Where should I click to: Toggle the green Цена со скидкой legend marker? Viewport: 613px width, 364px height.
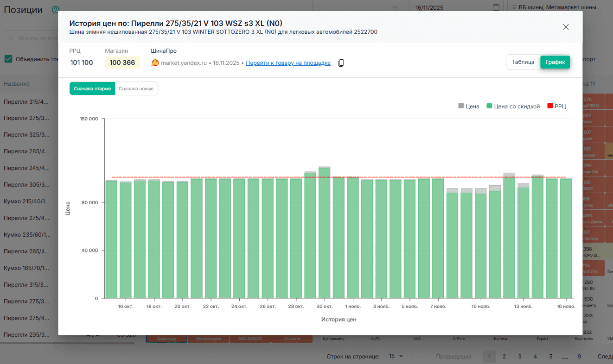[489, 106]
